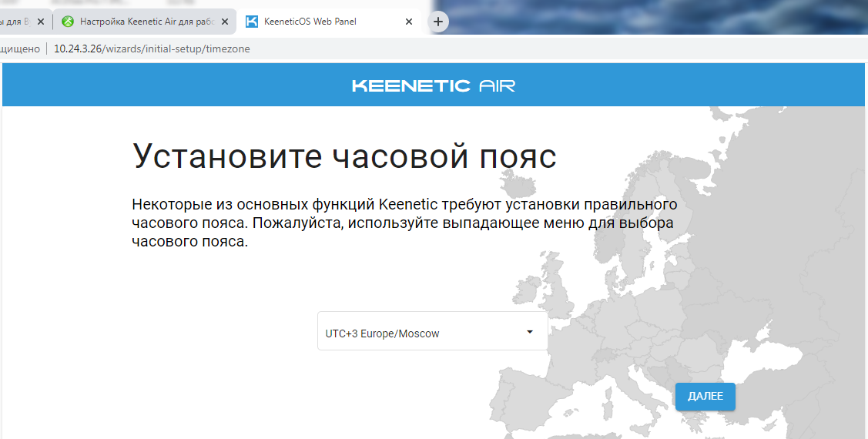Focus the address bar with 10.24.3.26 URL
Image resolution: width=868 pixels, height=439 pixels.
[308, 49]
